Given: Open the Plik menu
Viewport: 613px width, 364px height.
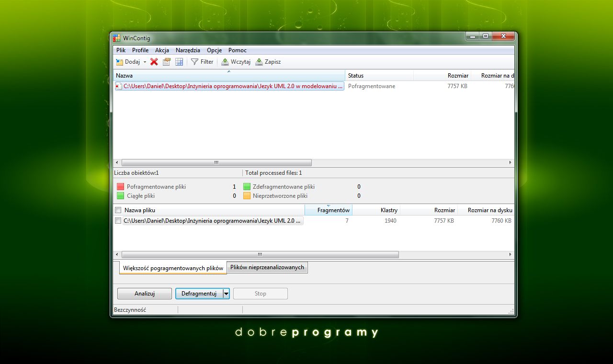Looking at the screenshot, I should (x=121, y=50).
